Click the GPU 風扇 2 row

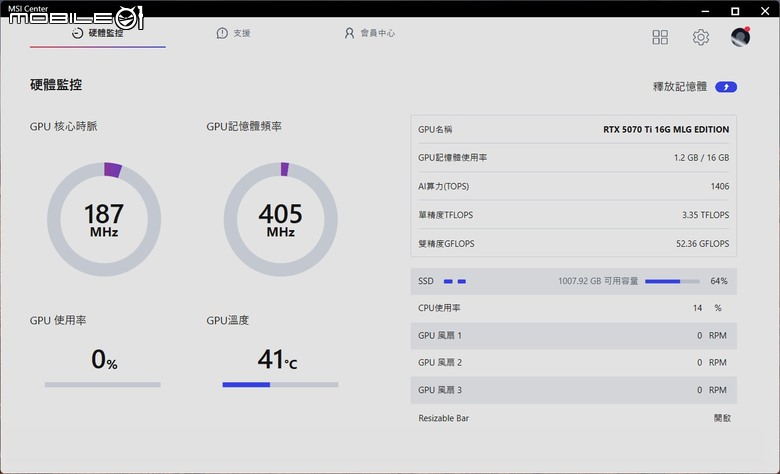pos(574,363)
